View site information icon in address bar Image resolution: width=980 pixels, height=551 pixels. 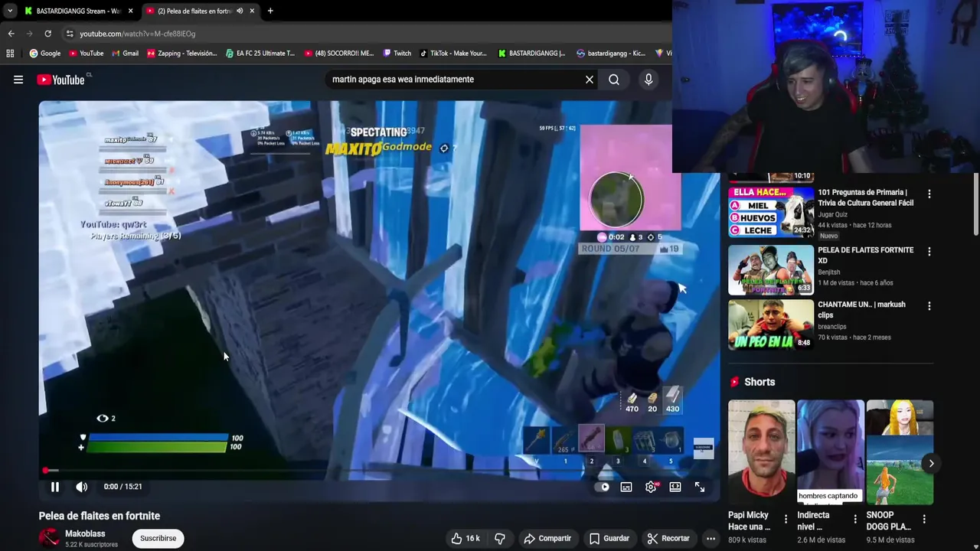click(70, 34)
